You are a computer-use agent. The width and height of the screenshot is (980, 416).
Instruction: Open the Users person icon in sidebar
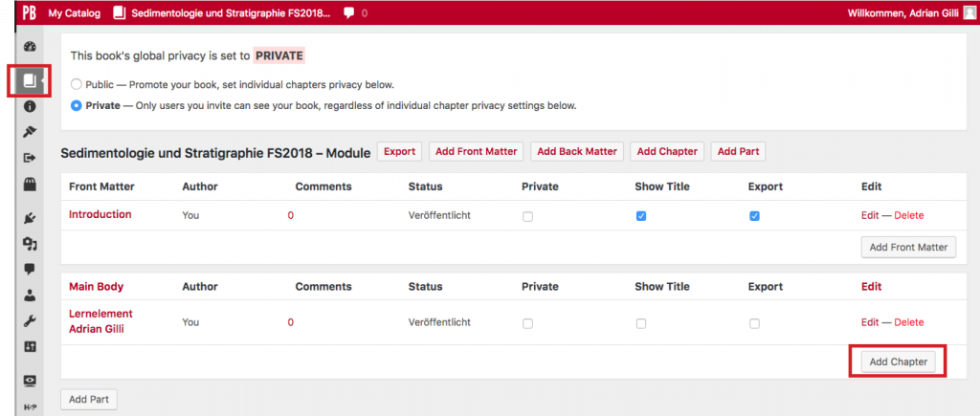[30, 296]
